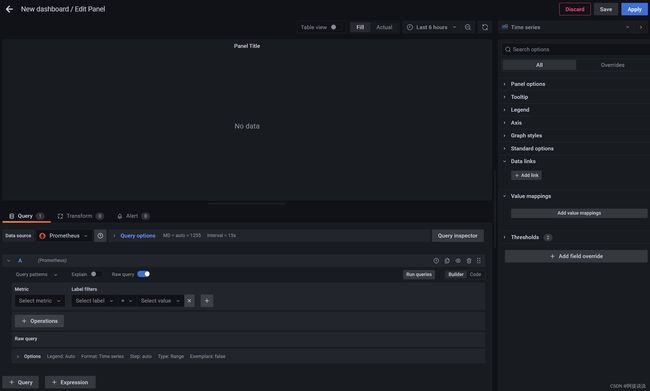The image size is (650, 391).
Task: Click the Apply button
Action: point(634,9)
